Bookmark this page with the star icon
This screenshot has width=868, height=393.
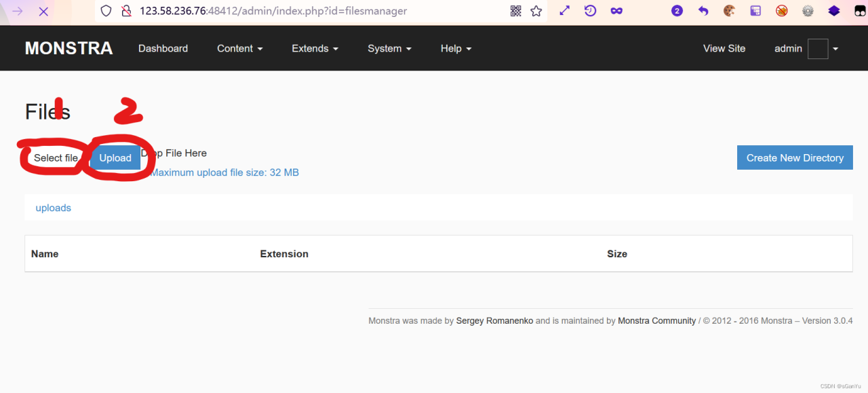(x=536, y=11)
